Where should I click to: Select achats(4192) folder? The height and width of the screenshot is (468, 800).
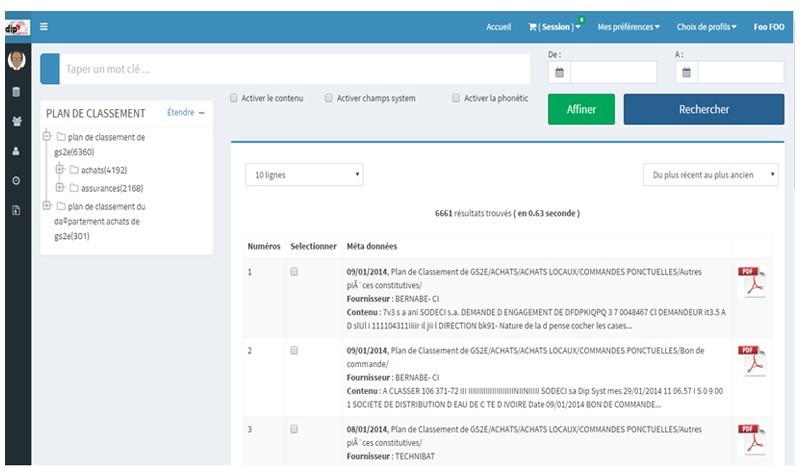click(104, 170)
